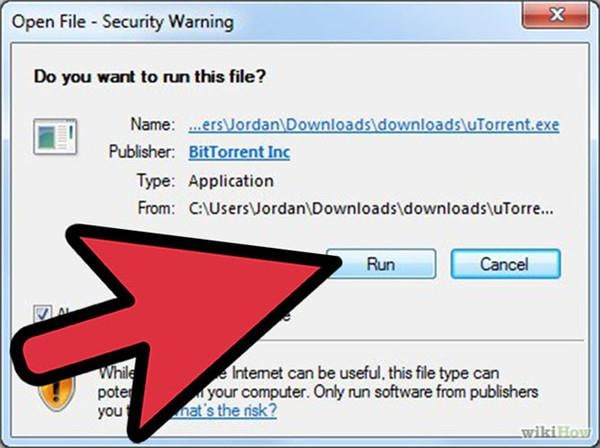Click the "Type:" field label
This screenshot has height=448, width=600.
pyautogui.click(x=156, y=180)
